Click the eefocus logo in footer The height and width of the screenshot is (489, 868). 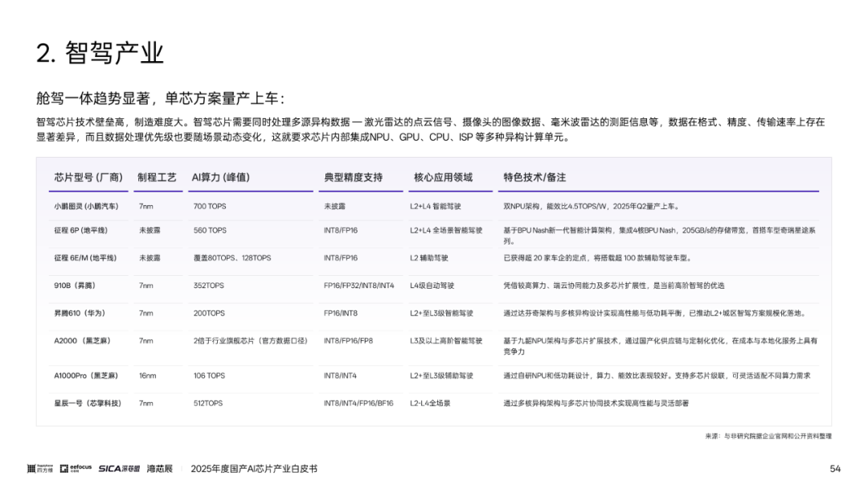point(76,469)
